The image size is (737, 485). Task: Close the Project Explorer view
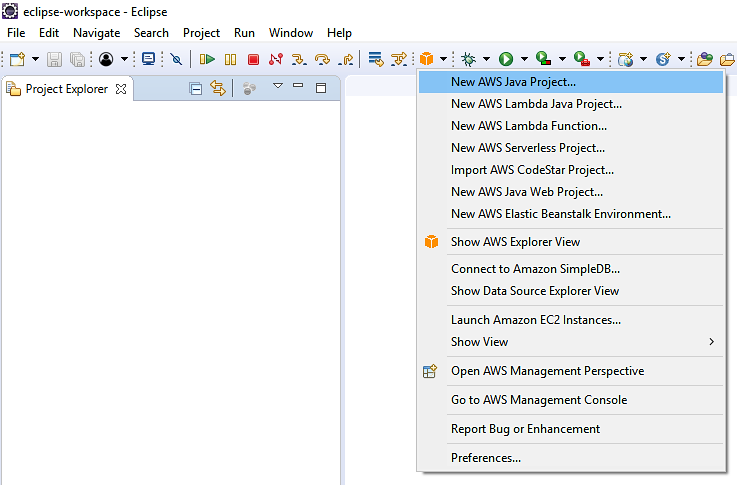coord(121,89)
